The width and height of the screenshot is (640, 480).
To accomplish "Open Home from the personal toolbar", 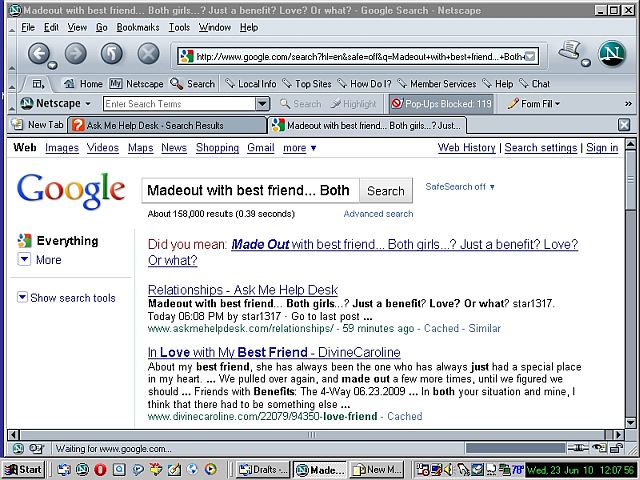I will tap(83, 84).
